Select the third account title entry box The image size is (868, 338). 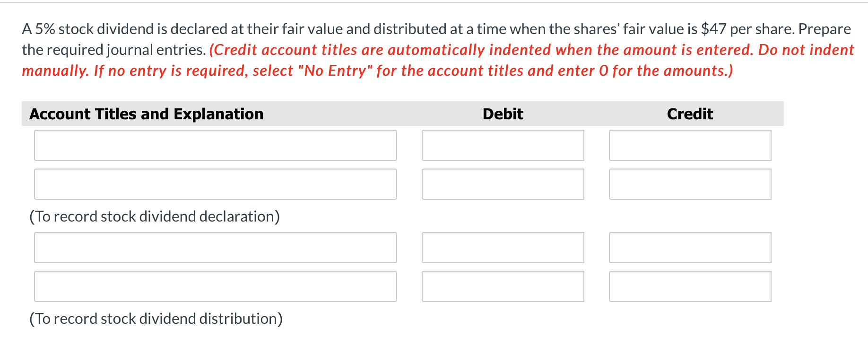coord(215,248)
